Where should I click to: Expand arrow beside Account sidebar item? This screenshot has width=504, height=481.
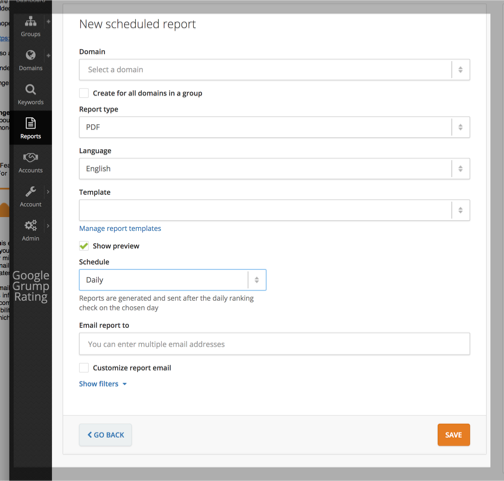click(x=48, y=192)
